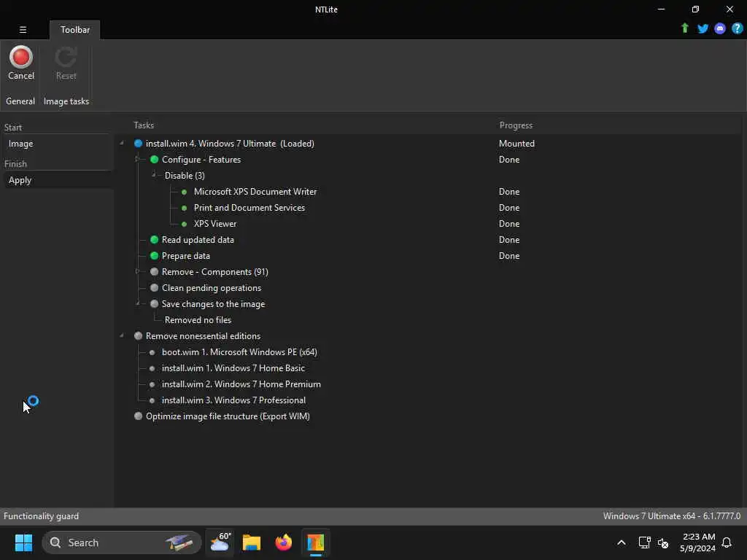Open the hamburger menu
747x560 pixels.
pyautogui.click(x=23, y=29)
